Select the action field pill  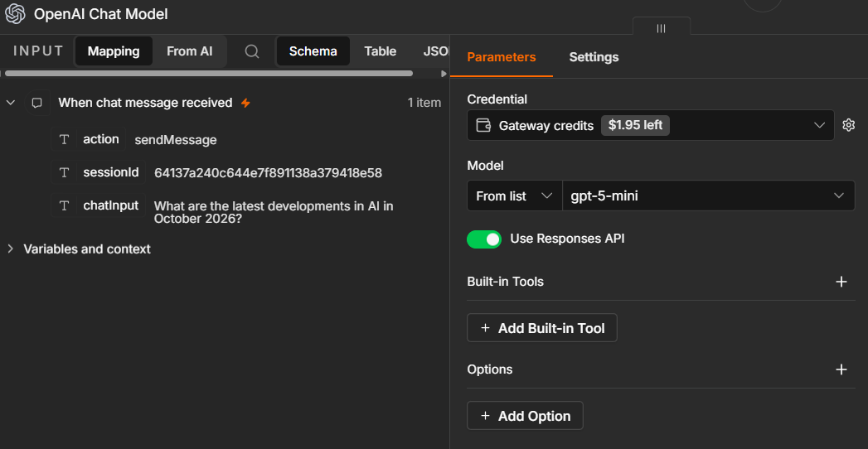point(89,139)
